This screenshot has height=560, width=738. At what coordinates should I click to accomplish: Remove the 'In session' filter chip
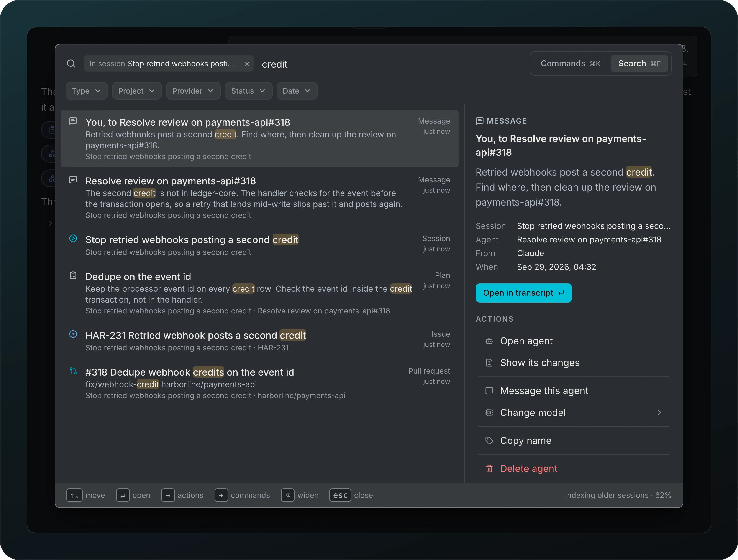[x=247, y=64]
